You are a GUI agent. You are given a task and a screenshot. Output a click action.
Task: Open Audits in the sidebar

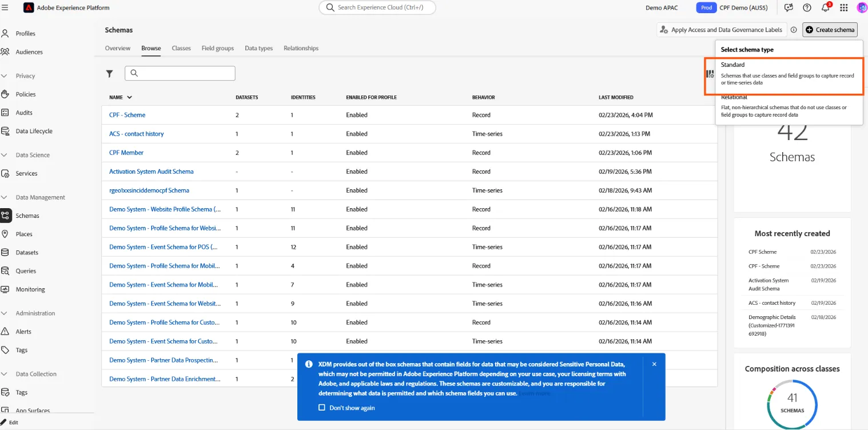(x=24, y=113)
